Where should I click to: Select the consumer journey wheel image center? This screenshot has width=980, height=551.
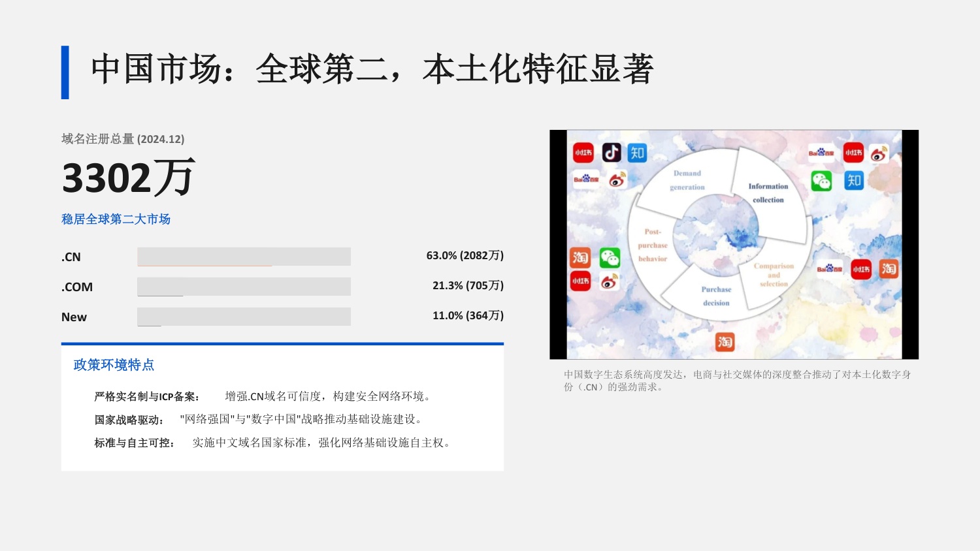click(734, 244)
